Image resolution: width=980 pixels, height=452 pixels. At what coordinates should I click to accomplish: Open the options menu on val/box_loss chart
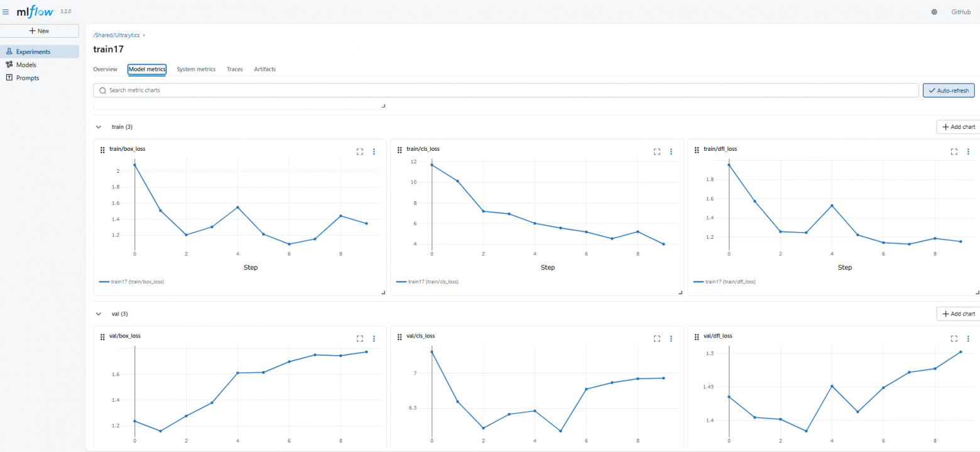coord(374,338)
